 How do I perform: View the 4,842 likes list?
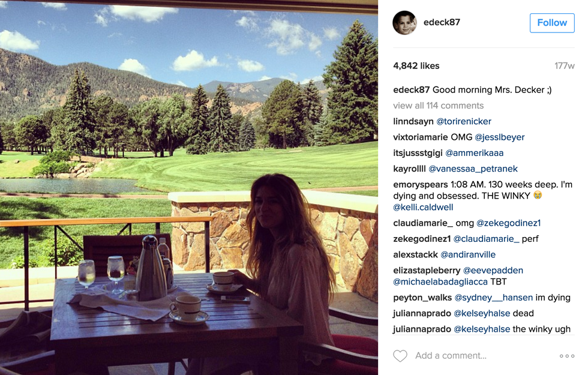416,66
